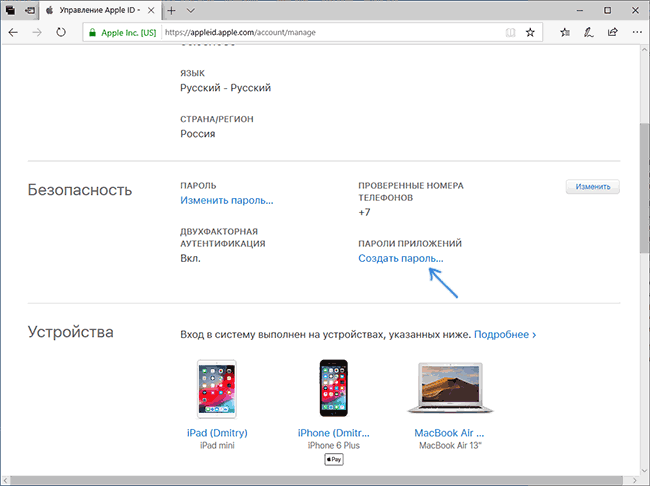Open the Share page icon
The width and height of the screenshot is (650, 486).
pyautogui.click(x=613, y=32)
